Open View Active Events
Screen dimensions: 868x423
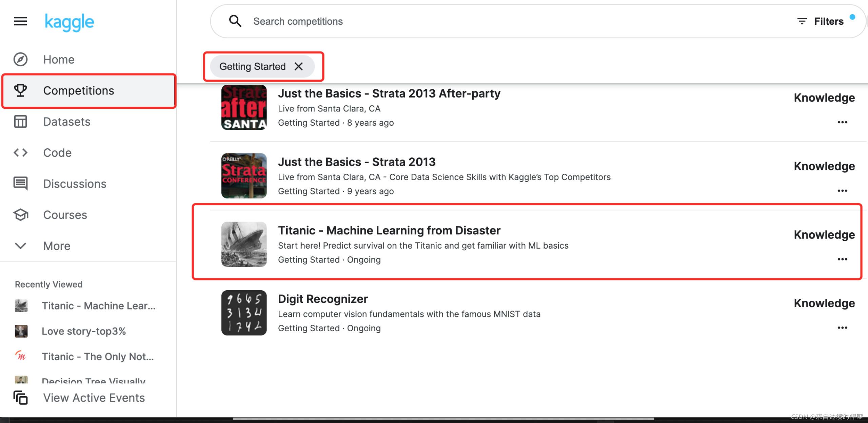click(94, 398)
